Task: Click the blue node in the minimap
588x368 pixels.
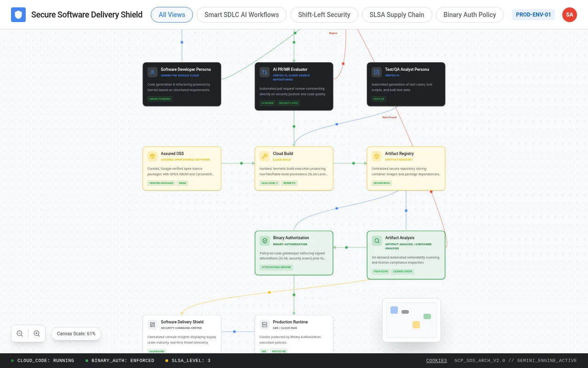Action: point(394,310)
